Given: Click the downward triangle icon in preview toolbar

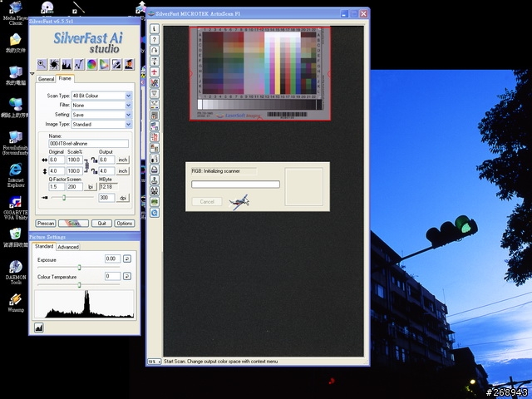Looking at the screenshot, I should pos(155,93).
